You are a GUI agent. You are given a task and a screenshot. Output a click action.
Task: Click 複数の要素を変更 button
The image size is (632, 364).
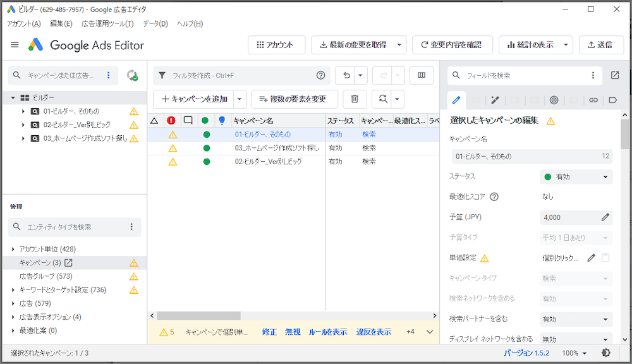tap(295, 99)
